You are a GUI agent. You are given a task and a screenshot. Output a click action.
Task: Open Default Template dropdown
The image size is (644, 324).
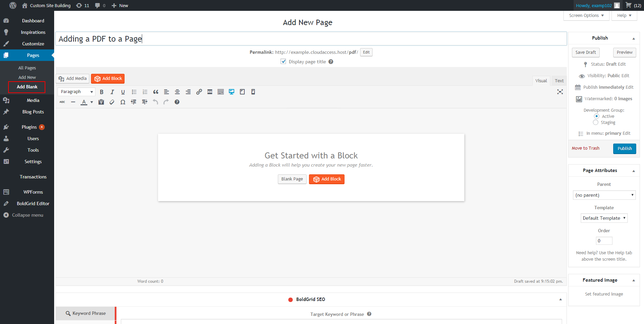tap(604, 218)
